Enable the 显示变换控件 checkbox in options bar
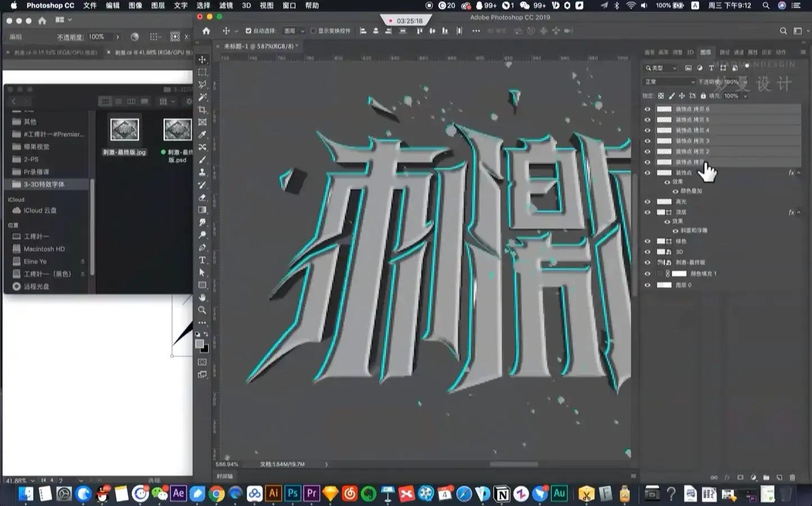 click(314, 31)
